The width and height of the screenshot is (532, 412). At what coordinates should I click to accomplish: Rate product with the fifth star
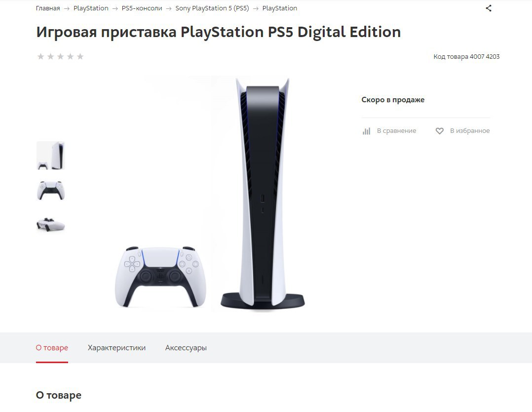(x=80, y=56)
